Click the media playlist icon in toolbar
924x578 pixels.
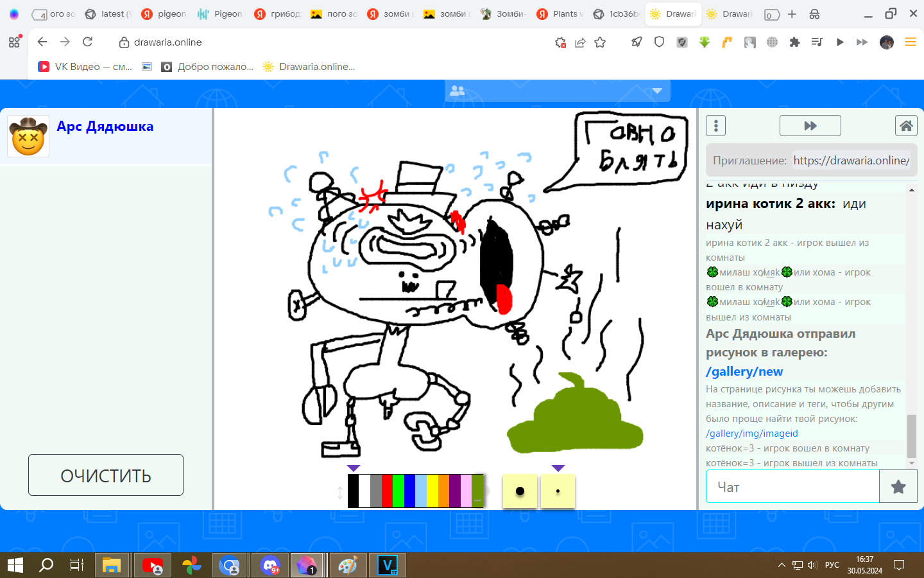click(x=817, y=42)
